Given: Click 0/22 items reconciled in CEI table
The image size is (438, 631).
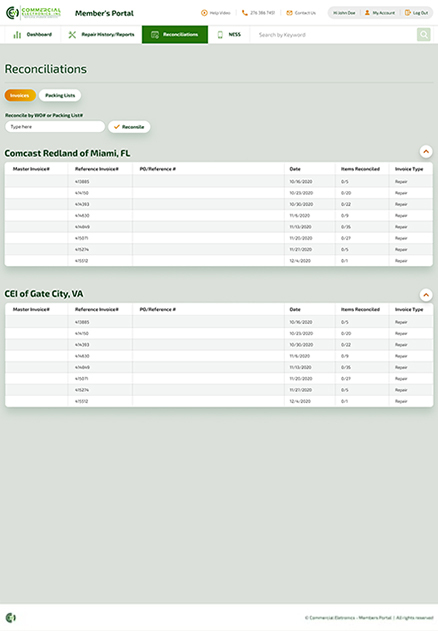Looking at the screenshot, I should [x=346, y=345].
